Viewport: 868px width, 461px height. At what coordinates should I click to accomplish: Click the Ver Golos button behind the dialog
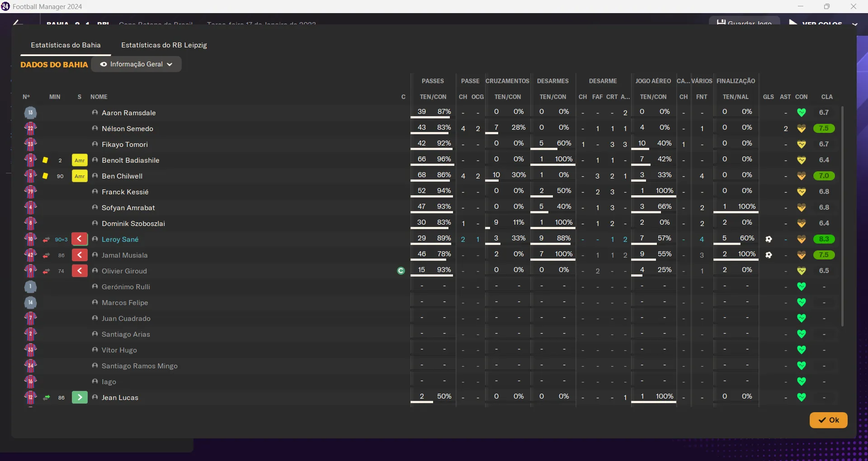pos(815,22)
